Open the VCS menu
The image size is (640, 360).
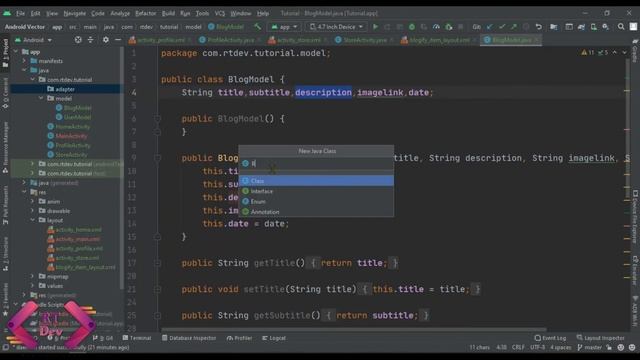click(220, 13)
